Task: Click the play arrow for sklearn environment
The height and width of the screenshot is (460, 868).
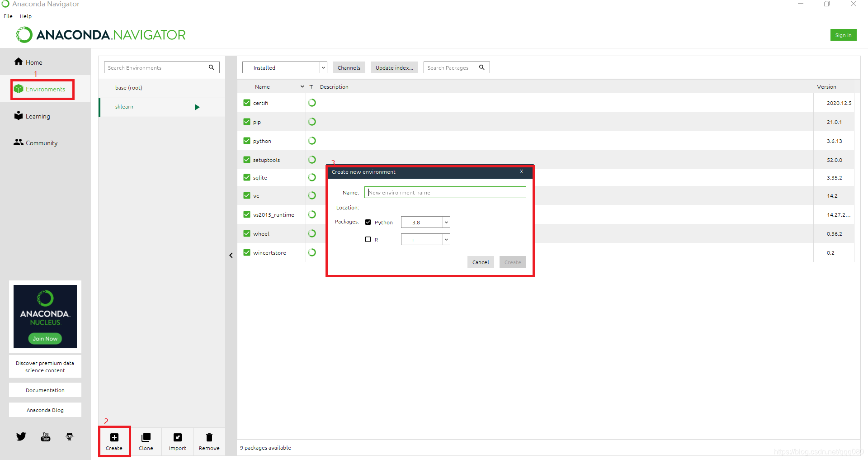Action: coord(197,107)
